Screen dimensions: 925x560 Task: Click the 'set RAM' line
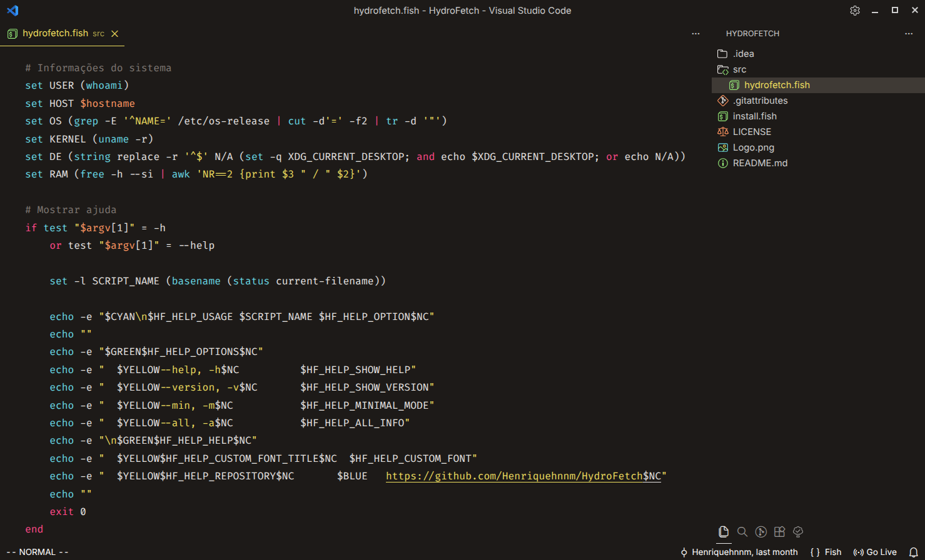tap(196, 174)
